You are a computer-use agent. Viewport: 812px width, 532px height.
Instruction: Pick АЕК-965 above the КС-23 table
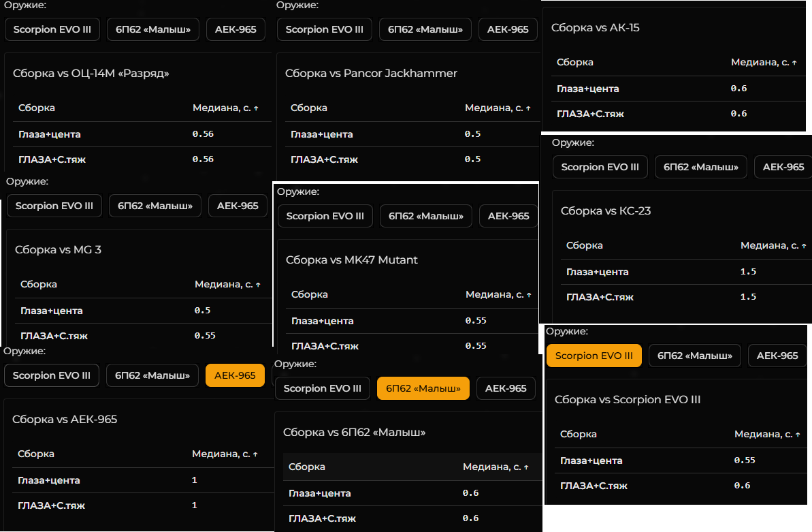[x=783, y=167]
